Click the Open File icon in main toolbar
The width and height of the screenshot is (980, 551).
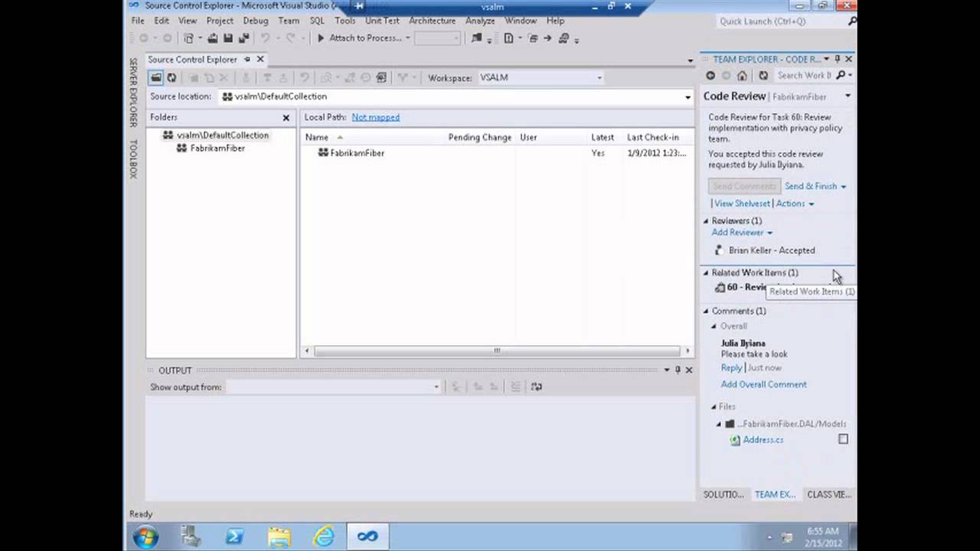[x=212, y=38]
